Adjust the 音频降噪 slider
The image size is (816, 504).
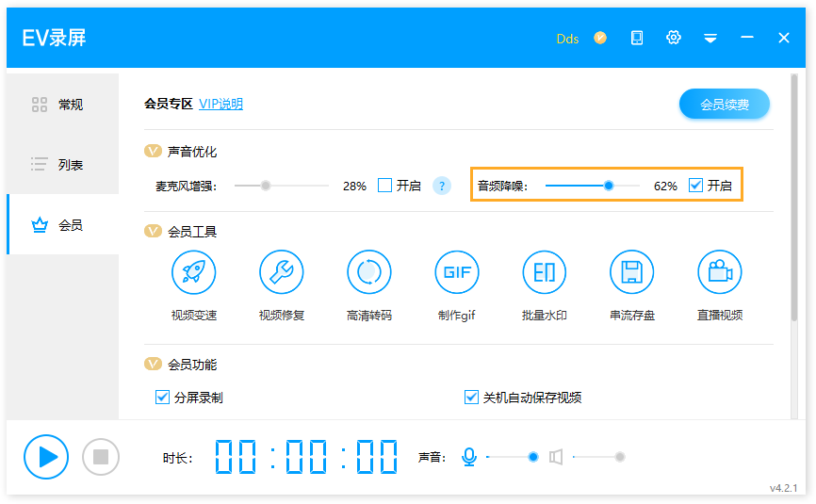[593, 186]
